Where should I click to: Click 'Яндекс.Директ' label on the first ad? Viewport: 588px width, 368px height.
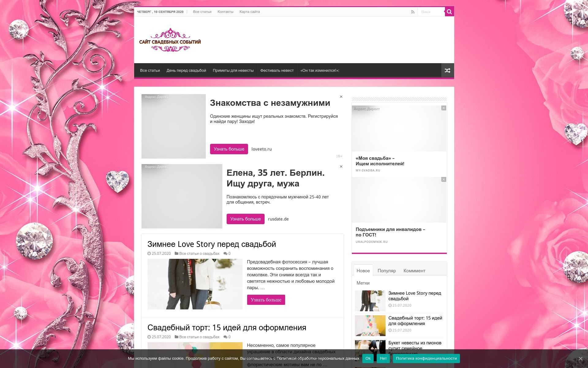156,97
